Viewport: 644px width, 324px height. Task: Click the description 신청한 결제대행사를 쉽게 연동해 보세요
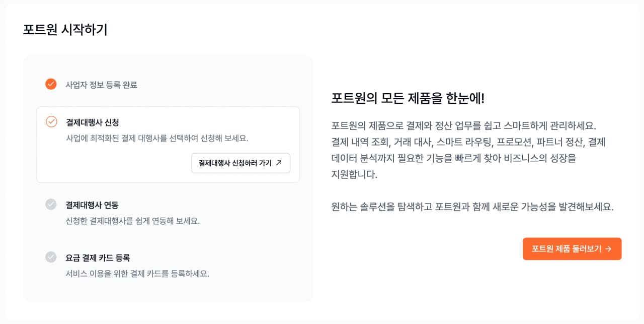(x=133, y=221)
